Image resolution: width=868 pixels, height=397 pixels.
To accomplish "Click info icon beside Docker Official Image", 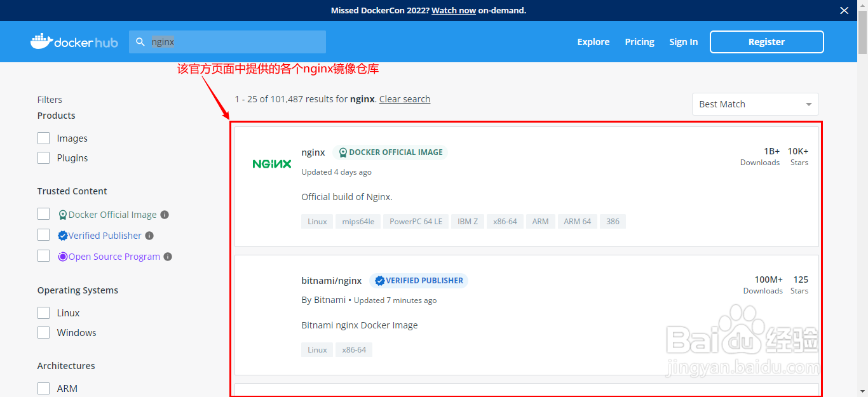I will 165,215.
